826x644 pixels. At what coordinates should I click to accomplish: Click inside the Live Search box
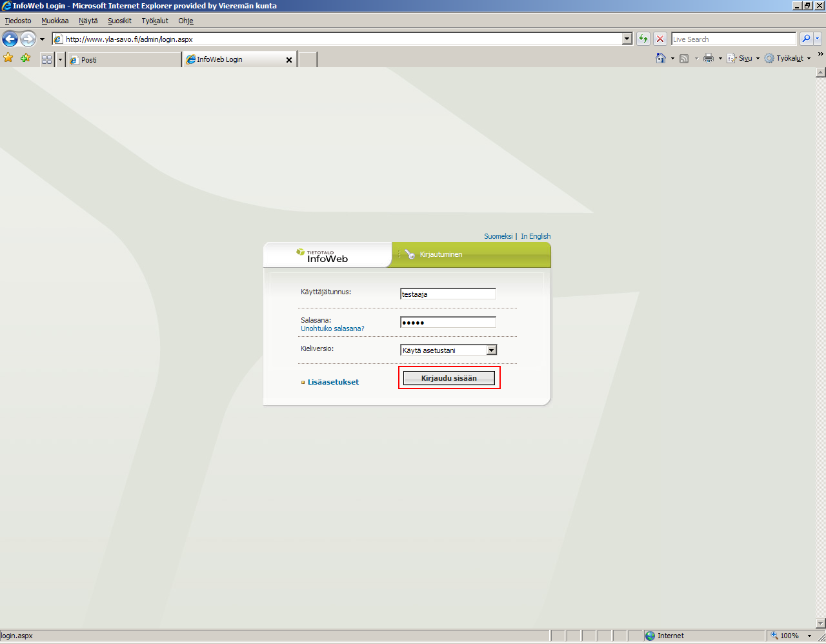coord(734,39)
